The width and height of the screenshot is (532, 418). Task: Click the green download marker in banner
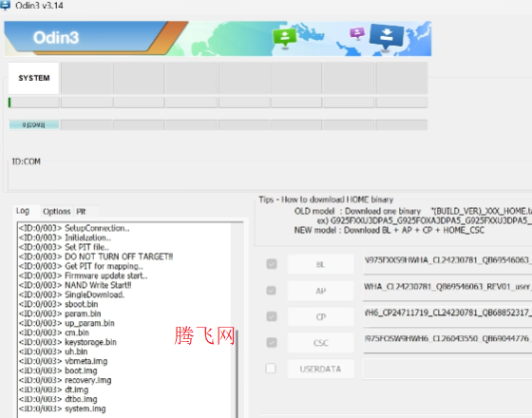(285, 37)
